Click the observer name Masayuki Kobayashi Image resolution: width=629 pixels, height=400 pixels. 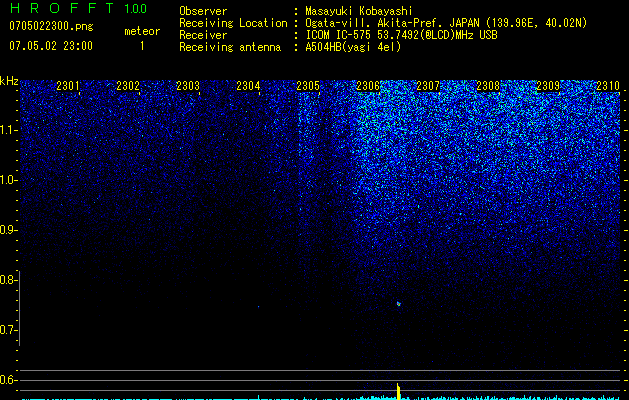click(x=359, y=11)
